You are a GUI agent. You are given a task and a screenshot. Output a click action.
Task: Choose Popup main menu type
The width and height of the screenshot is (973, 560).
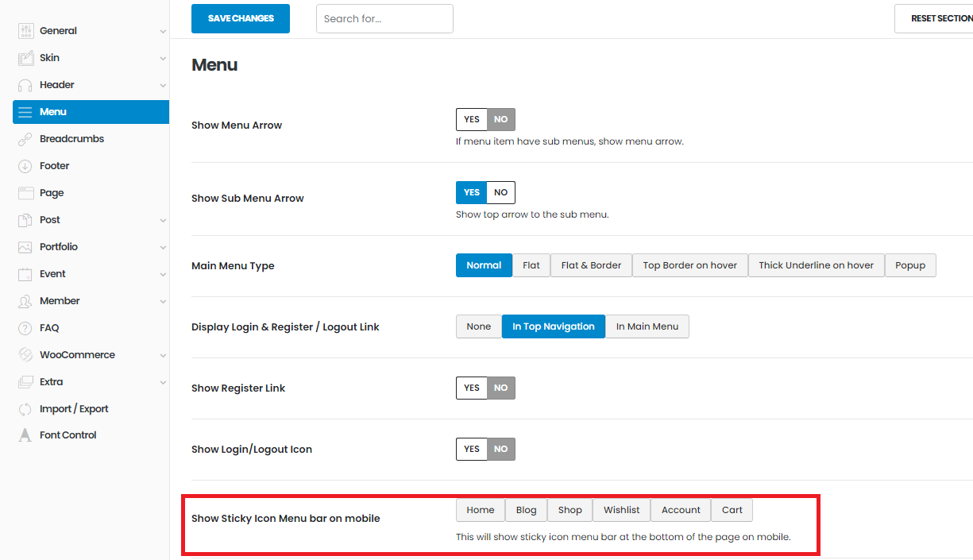pyautogui.click(x=910, y=265)
